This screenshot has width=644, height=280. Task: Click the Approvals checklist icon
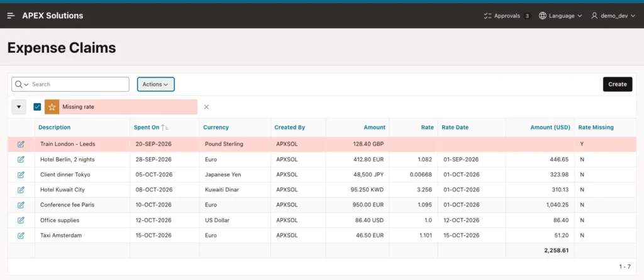pos(487,16)
